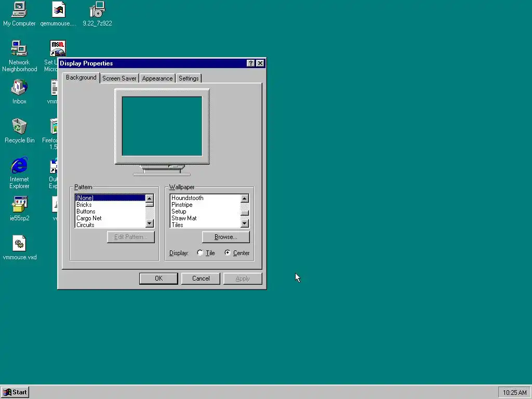Open the Recycle Bin
Viewport: 532px width, 399px height.
[19, 130]
